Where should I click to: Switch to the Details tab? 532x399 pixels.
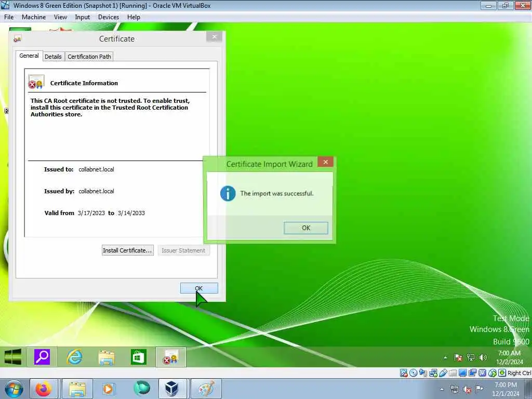tap(54, 57)
